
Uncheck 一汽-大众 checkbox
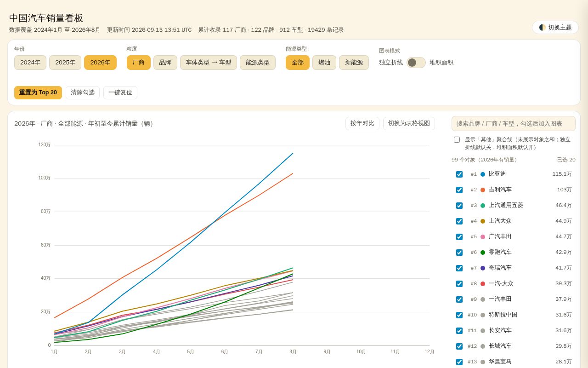pos(459,284)
